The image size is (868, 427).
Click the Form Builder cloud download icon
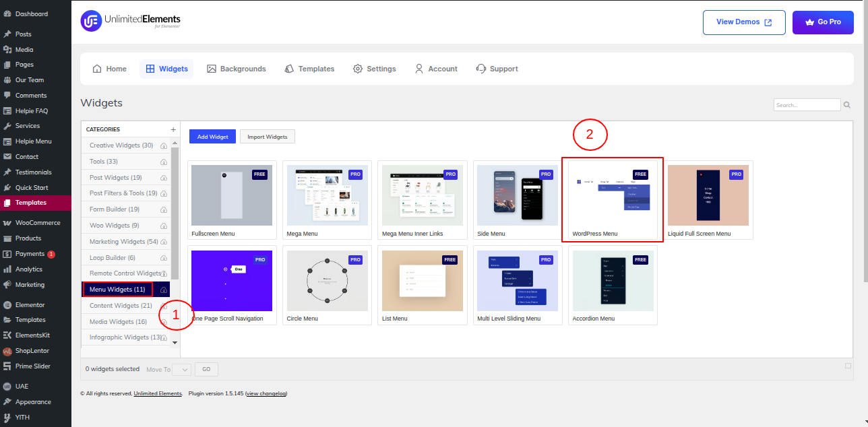click(163, 209)
